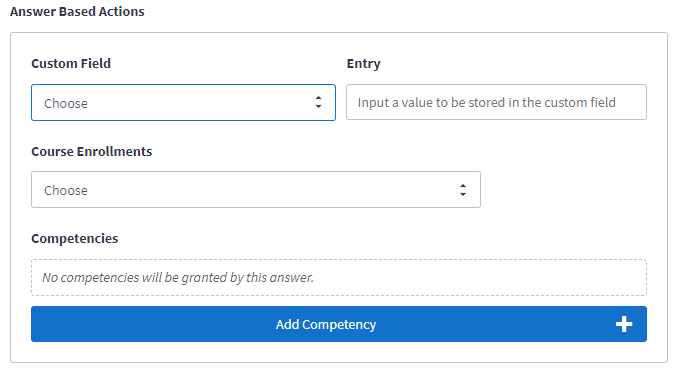Click the Add Competency button
Screen dimensions: 673x369
point(339,324)
